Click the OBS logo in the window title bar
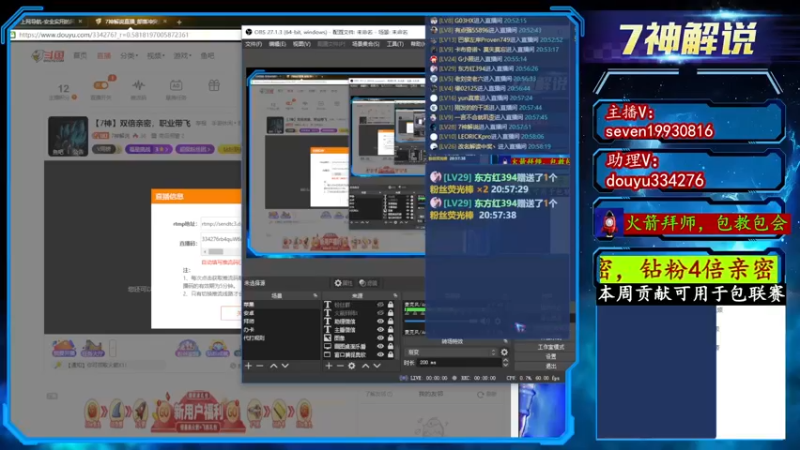The width and height of the screenshot is (800, 450). pyautogui.click(x=249, y=32)
